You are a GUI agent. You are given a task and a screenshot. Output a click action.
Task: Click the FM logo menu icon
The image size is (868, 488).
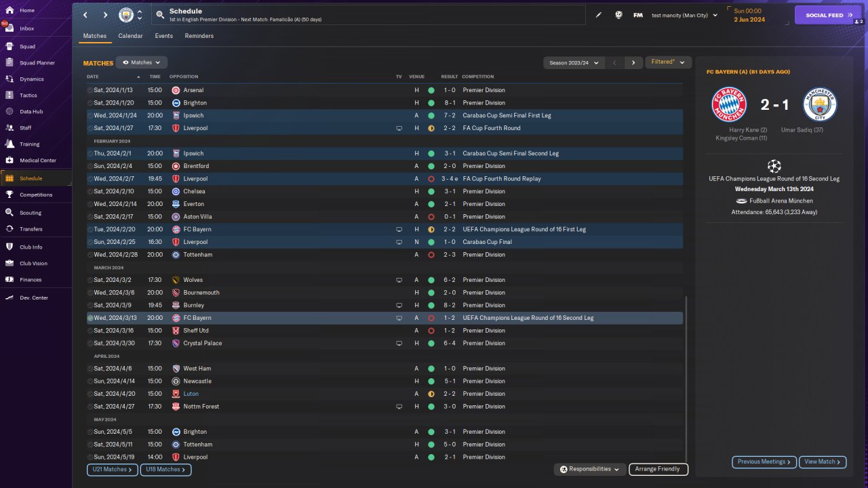(638, 15)
